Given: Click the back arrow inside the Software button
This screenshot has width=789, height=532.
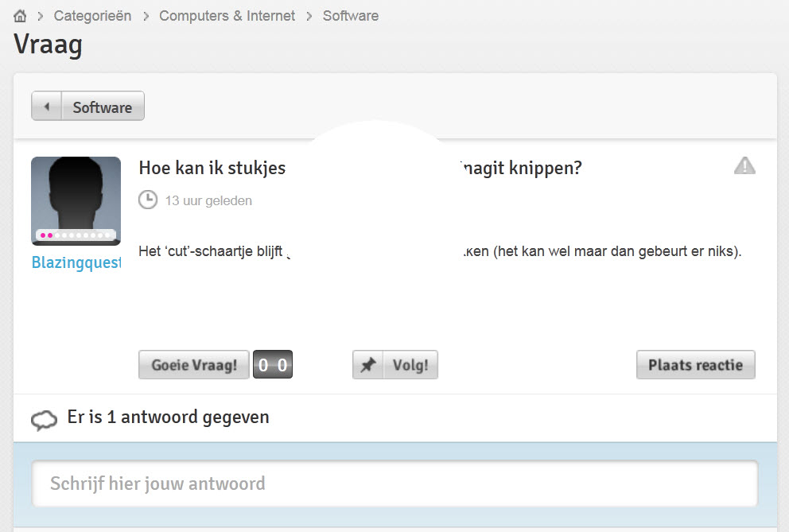Looking at the screenshot, I should point(46,105).
